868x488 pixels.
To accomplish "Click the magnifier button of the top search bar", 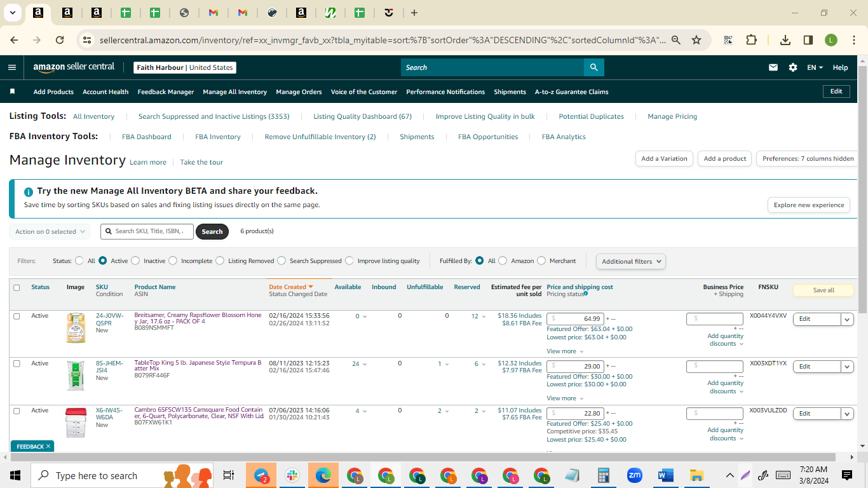I will point(593,67).
